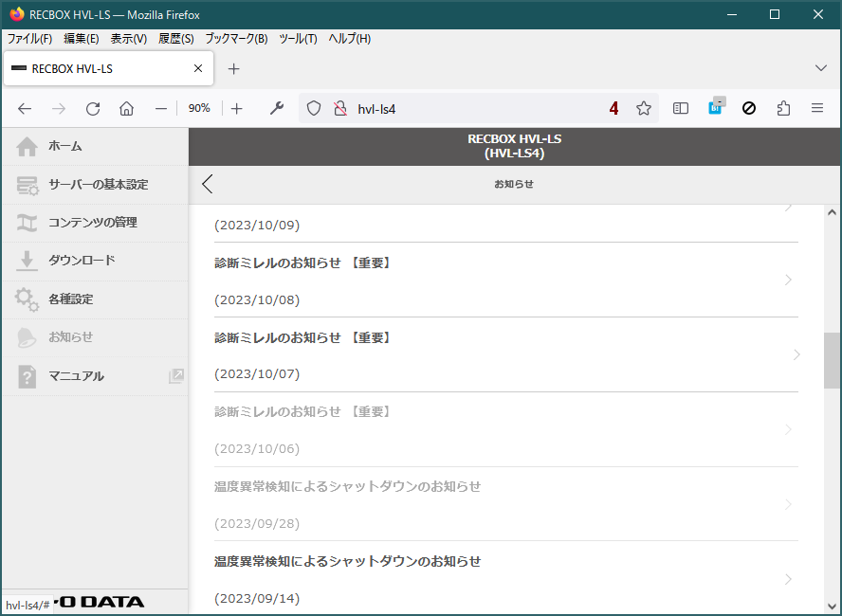Reset zoom by clicking 90%

(199, 108)
